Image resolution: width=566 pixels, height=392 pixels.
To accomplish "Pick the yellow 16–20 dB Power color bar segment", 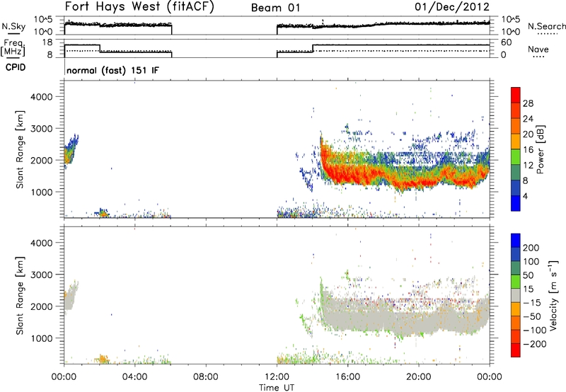I will 516,141.
